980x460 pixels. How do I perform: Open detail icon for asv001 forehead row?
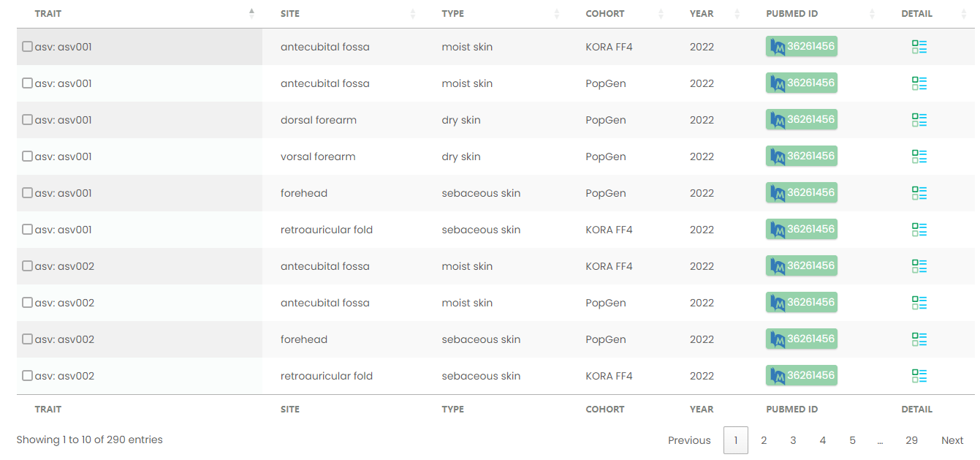click(x=919, y=193)
